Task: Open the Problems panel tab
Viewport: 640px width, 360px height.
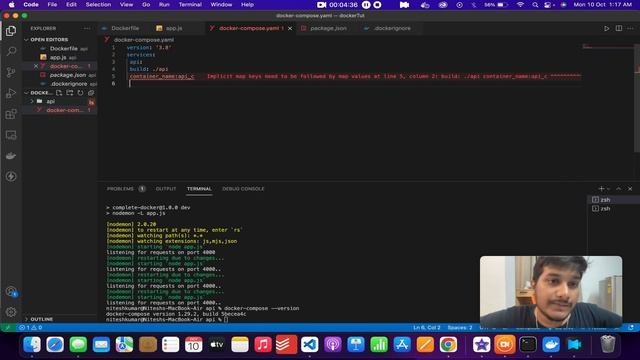Action: (120, 189)
